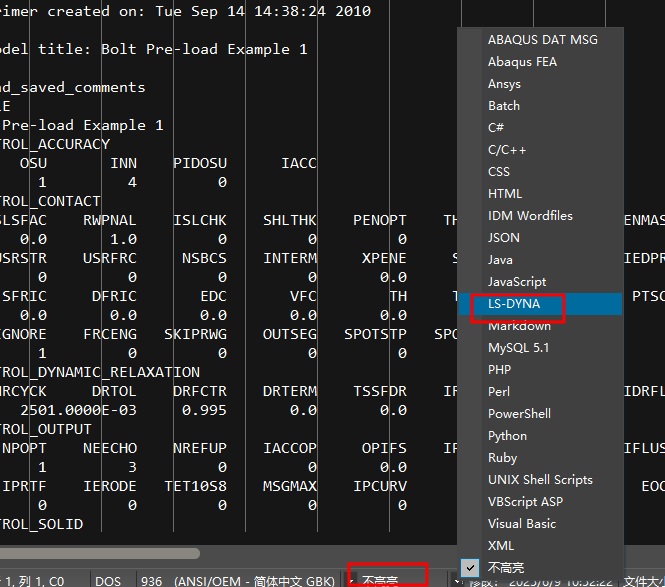
Task: Select Visual Basic highlighting
Action: coord(540,524)
